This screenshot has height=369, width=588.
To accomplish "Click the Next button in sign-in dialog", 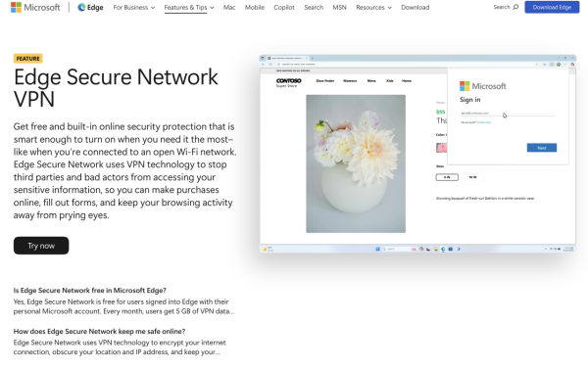I will pyautogui.click(x=542, y=148).
